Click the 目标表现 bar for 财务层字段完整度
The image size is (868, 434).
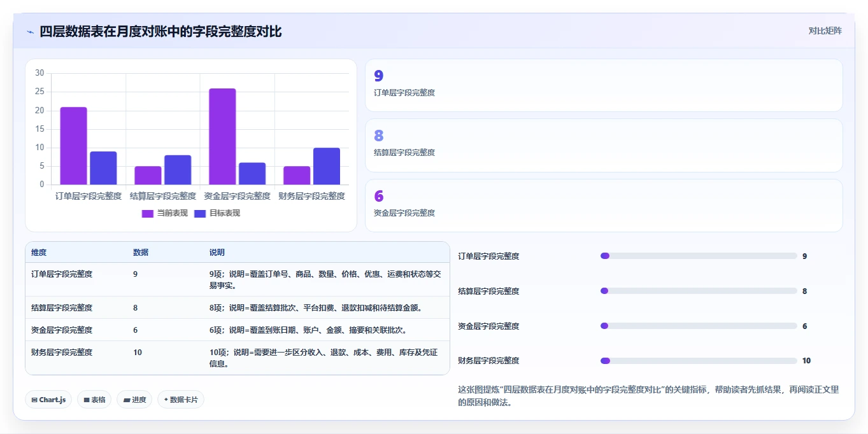pos(327,166)
